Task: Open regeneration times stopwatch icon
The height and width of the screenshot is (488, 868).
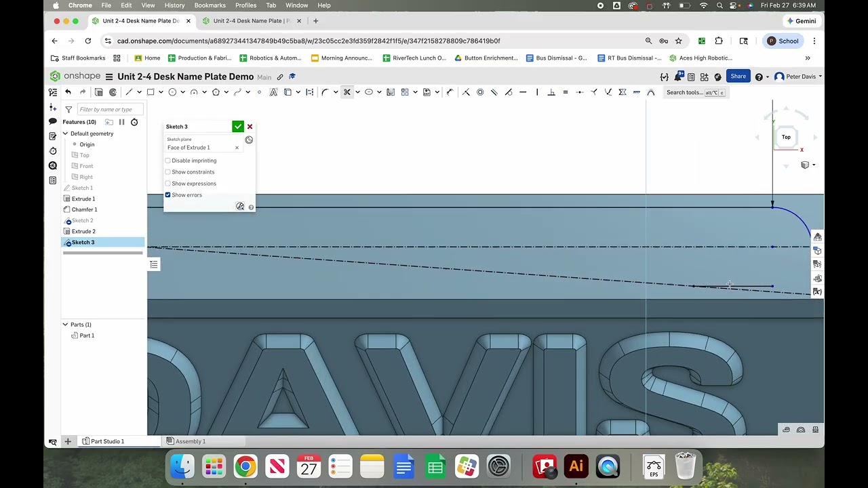Action: click(x=134, y=122)
